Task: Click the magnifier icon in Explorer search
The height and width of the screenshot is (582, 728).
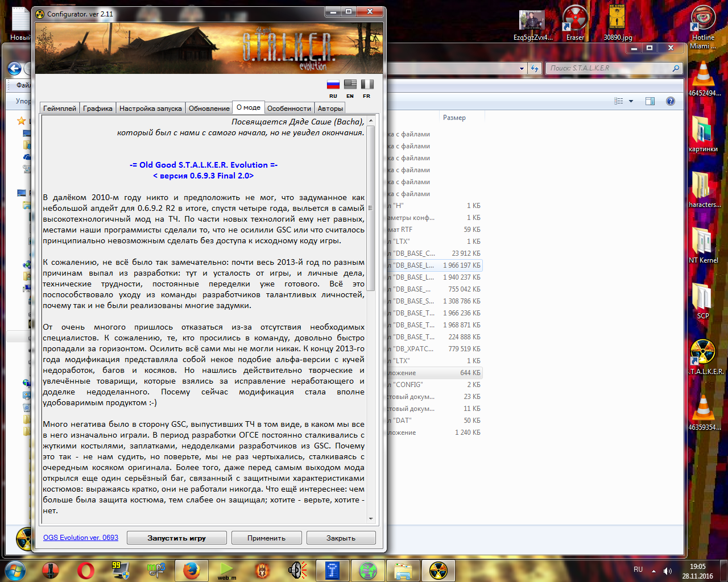Action: point(676,68)
